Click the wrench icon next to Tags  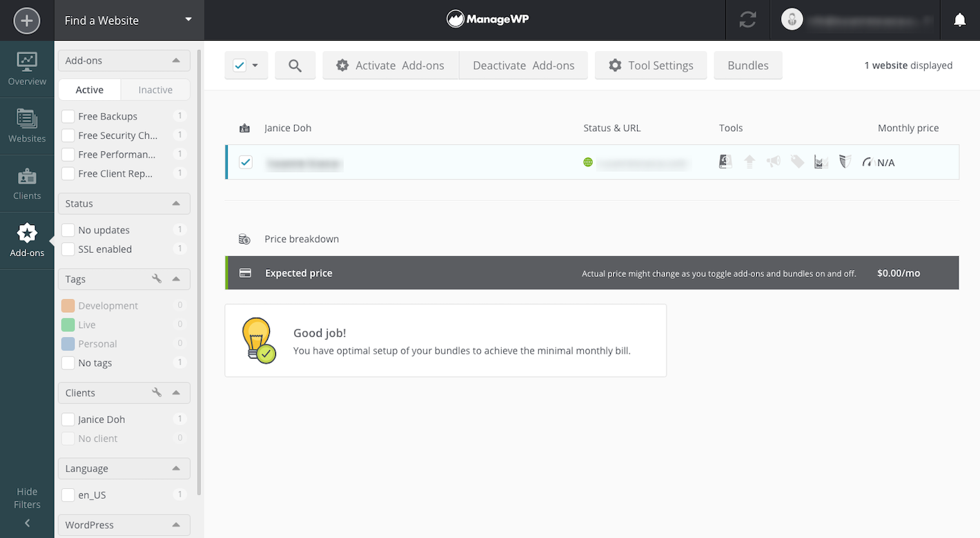coord(157,279)
